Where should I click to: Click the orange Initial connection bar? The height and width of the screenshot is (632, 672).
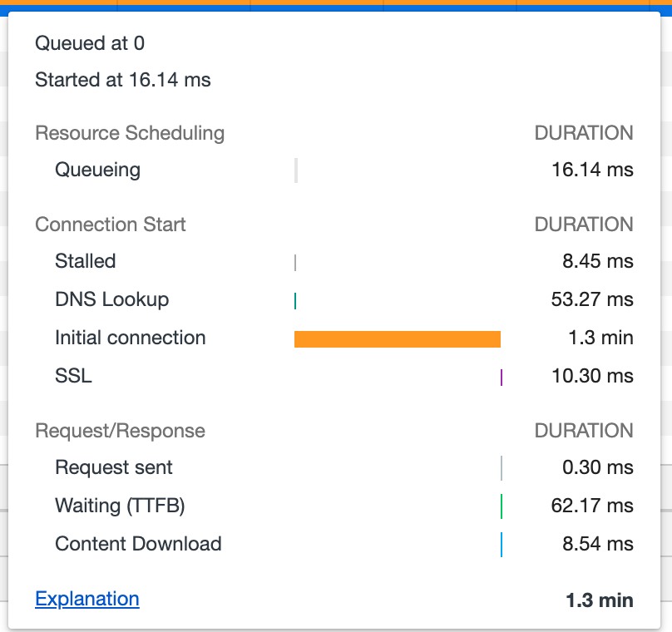(x=398, y=338)
